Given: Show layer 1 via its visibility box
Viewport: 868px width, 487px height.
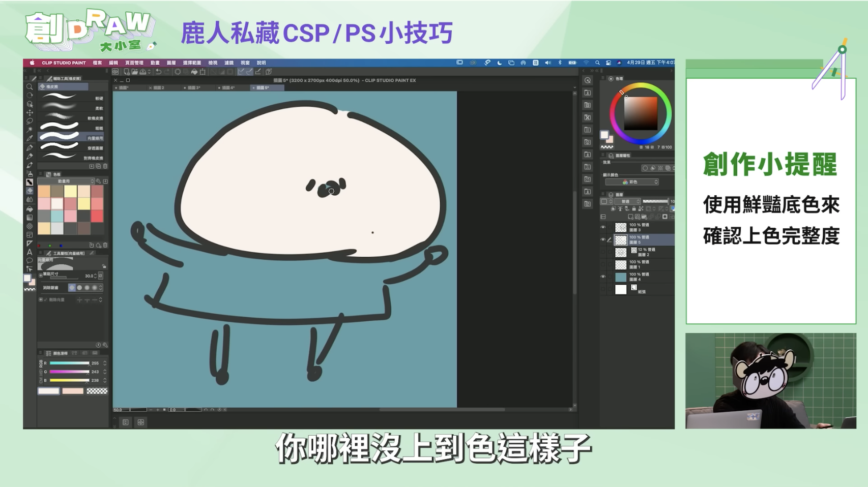Looking at the screenshot, I should pyautogui.click(x=603, y=264).
